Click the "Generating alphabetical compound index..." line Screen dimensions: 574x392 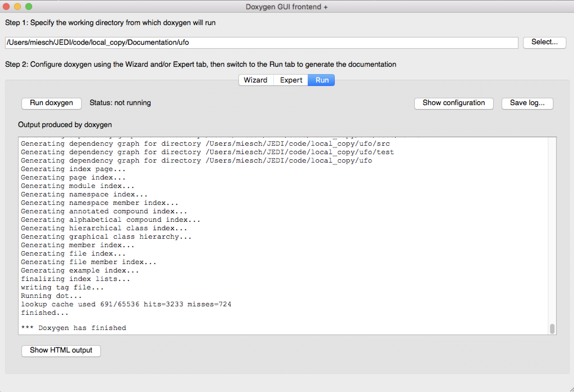coord(110,220)
